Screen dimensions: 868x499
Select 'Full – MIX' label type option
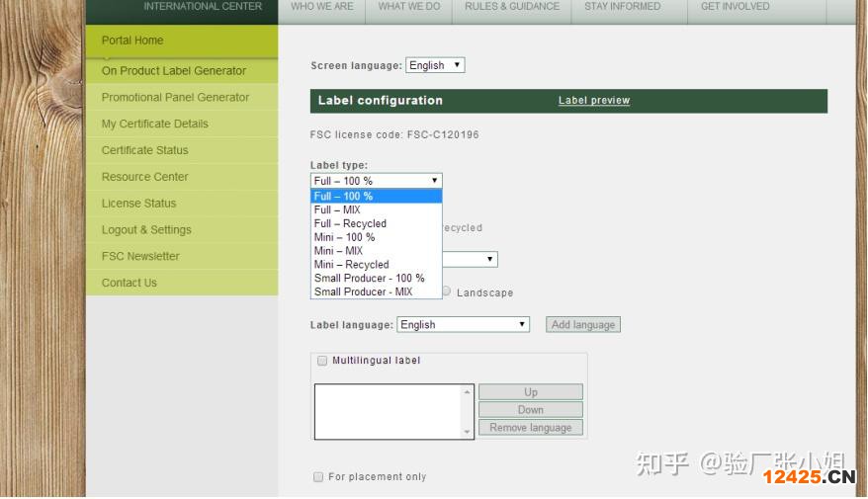click(337, 210)
